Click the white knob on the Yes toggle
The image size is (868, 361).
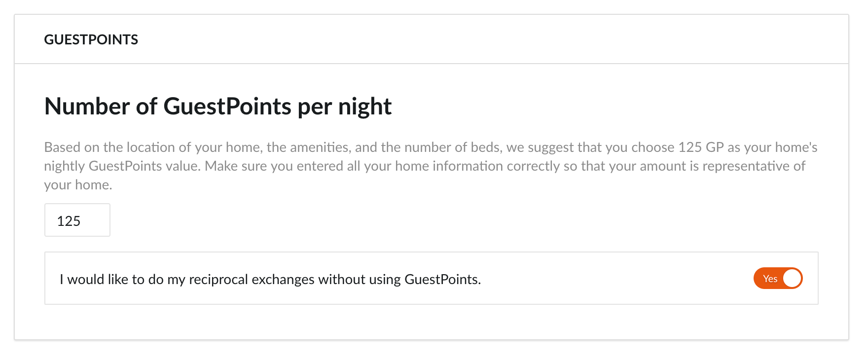pos(792,278)
